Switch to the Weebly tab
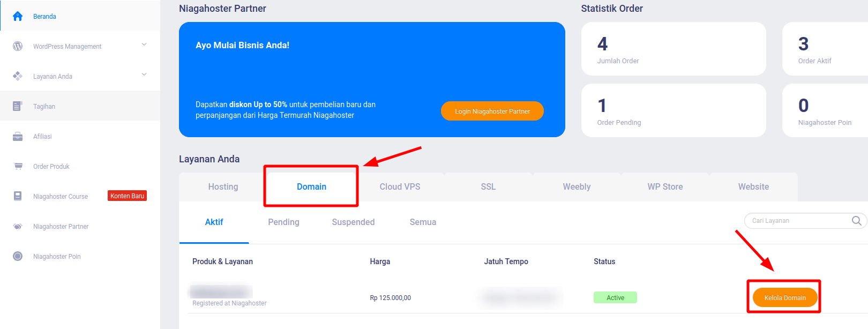This screenshot has height=329, width=868. 577,186
